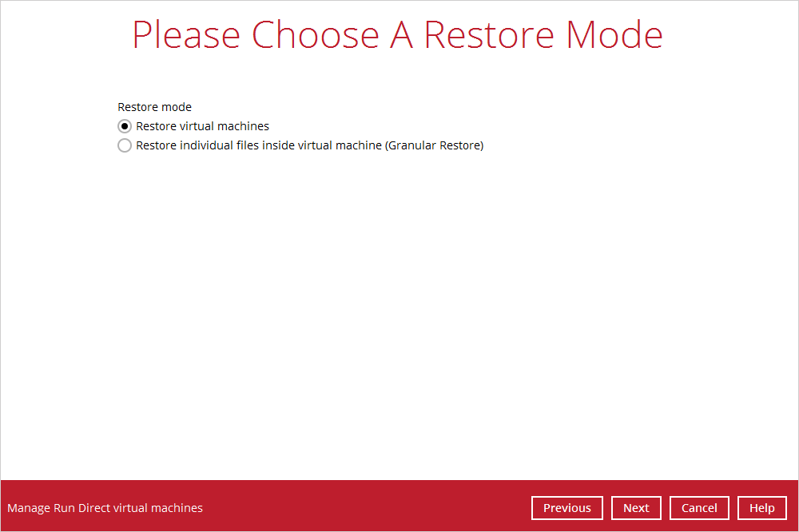This screenshot has height=532, width=799.
Task: Select the Restore virtual machines radio button
Action: pos(125,126)
